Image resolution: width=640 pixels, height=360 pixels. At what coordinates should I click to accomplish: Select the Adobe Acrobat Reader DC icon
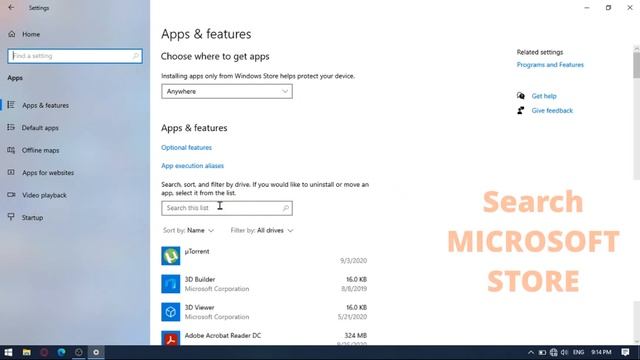click(171, 338)
